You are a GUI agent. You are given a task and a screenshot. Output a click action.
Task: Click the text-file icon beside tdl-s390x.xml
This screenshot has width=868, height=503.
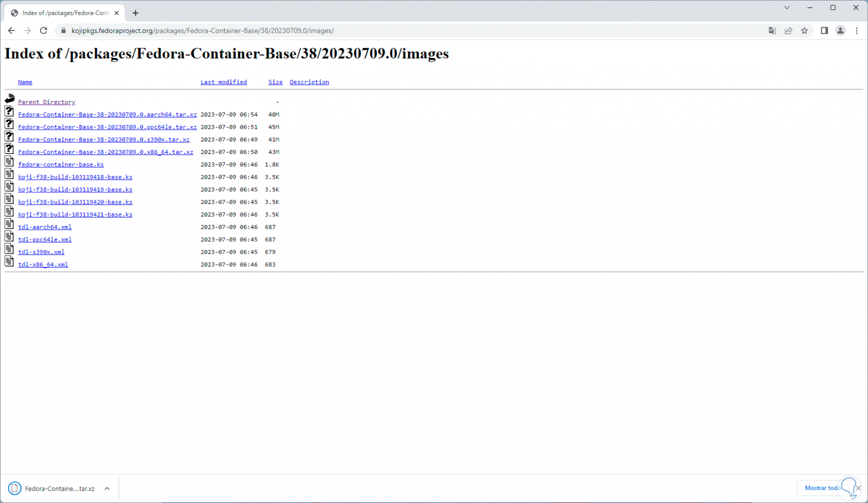coord(9,249)
